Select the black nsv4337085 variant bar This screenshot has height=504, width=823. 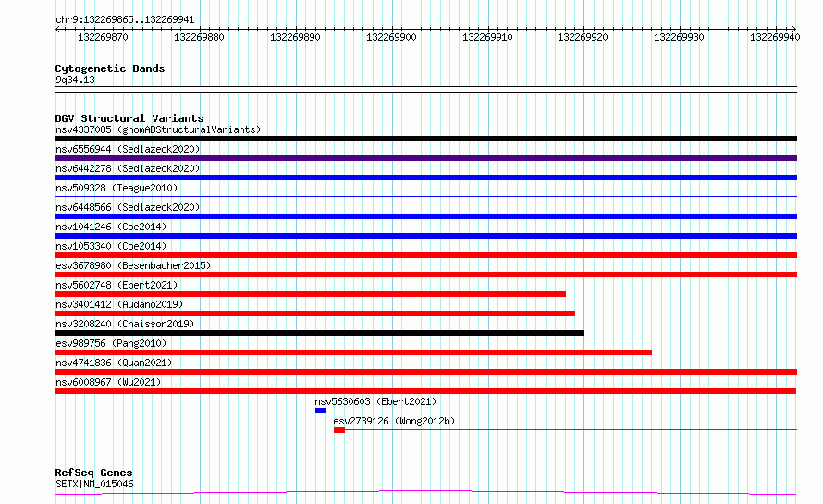coord(425,139)
